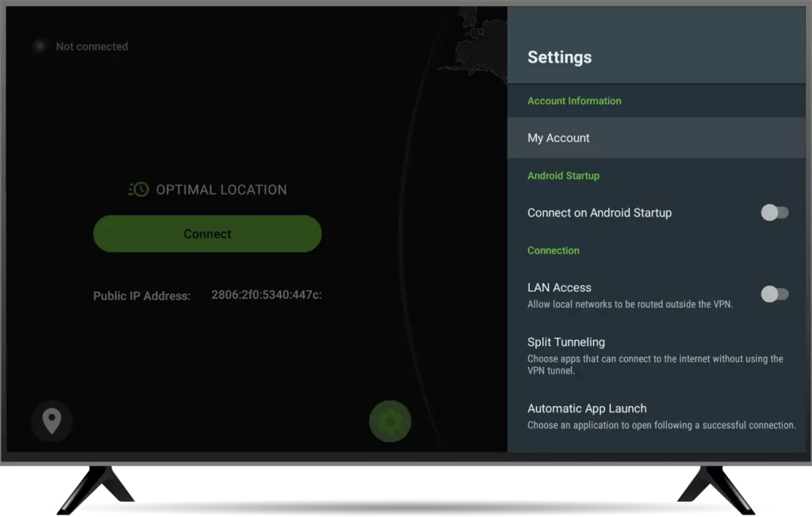The image size is (812, 517).
Task: Configure Automatic App Launch
Action: tap(587, 408)
